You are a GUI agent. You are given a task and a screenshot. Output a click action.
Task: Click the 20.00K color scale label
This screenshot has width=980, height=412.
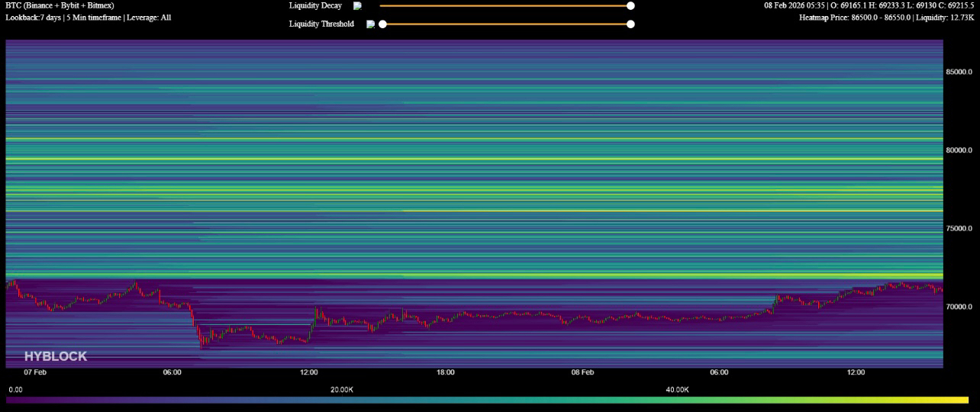341,390
